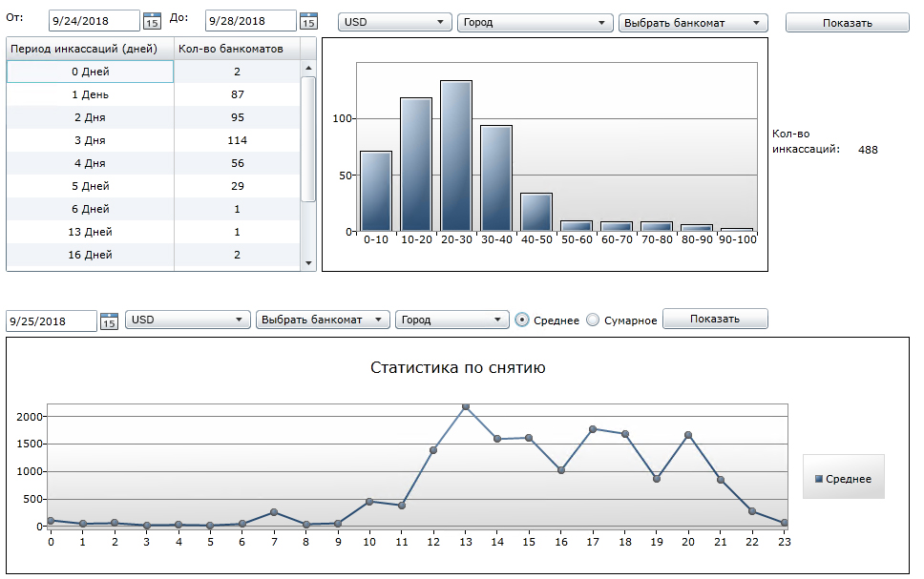Open the lower Город dropdown
Image resolution: width=924 pixels, height=579 pixels.
point(451,321)
